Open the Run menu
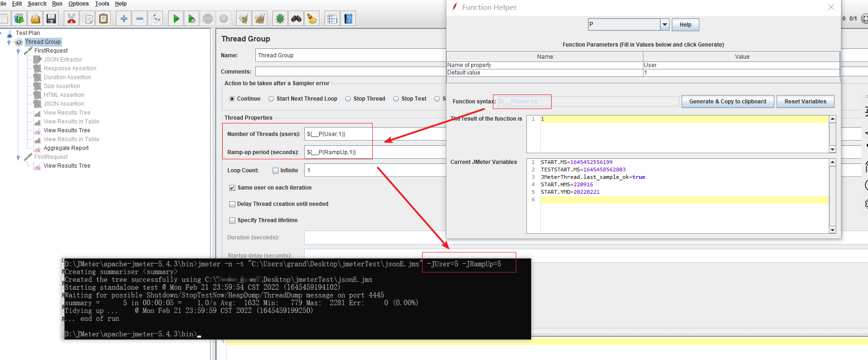868x360 pixels. pos(57,4)
